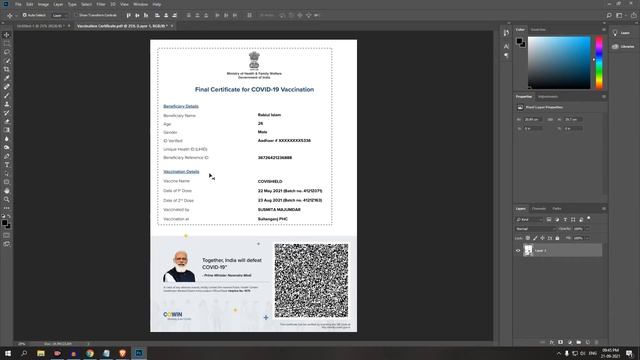
Task: Toggle Show Transform Controls checkbox
Action: (76, 15)
